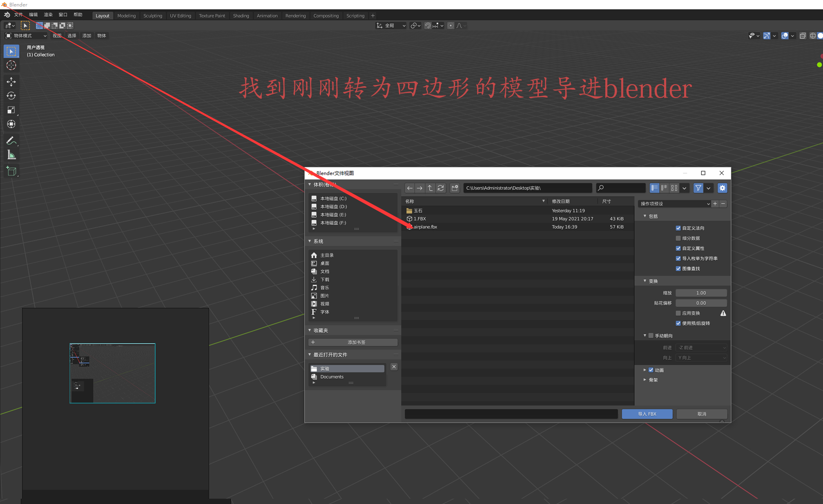Screen dimensions: 823x504
Task: Open the 文件 menu
Action: click(18, 15)
